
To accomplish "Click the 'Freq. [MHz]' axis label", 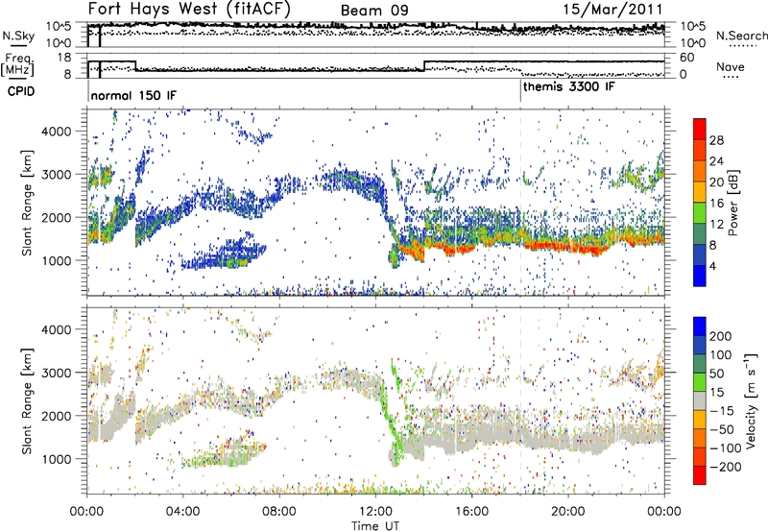I will tap(17, 65).
